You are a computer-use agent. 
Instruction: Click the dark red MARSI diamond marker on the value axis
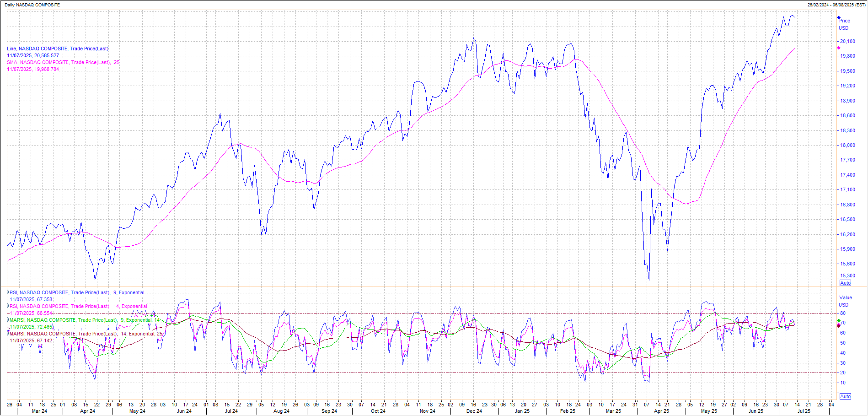839,325
